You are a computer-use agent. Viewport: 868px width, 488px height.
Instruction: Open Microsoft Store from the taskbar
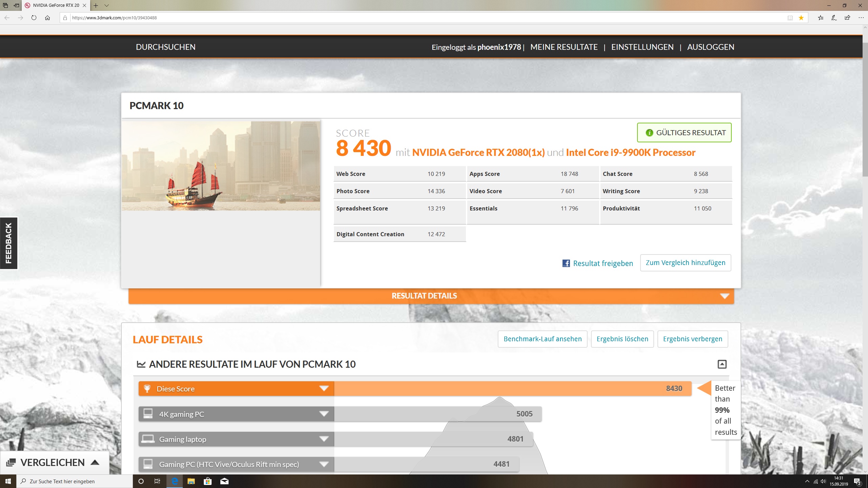pyautogui.click(x=208, y=481)
